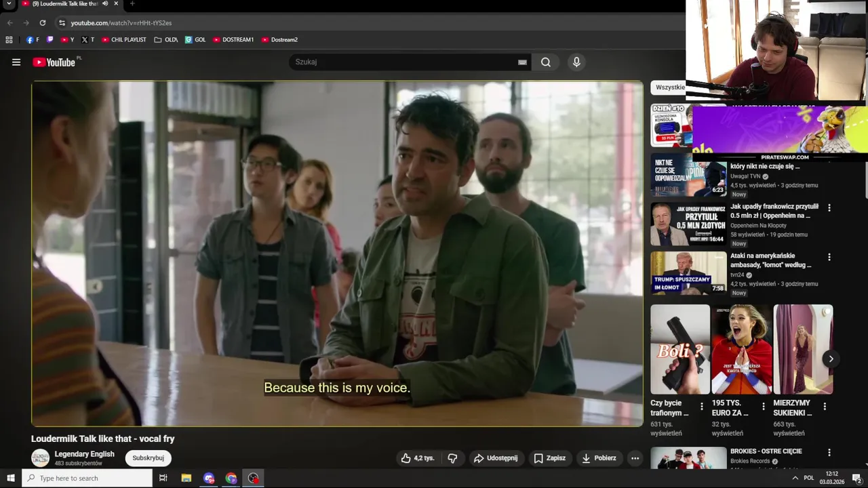Open options for '195 TYS. EURO ZA' Short

(x=764, y=407)
